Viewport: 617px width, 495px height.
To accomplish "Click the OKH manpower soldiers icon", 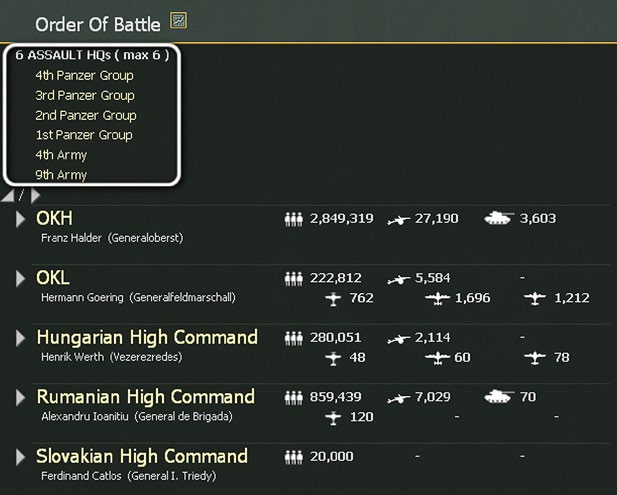I will click(x=294, y=219).
